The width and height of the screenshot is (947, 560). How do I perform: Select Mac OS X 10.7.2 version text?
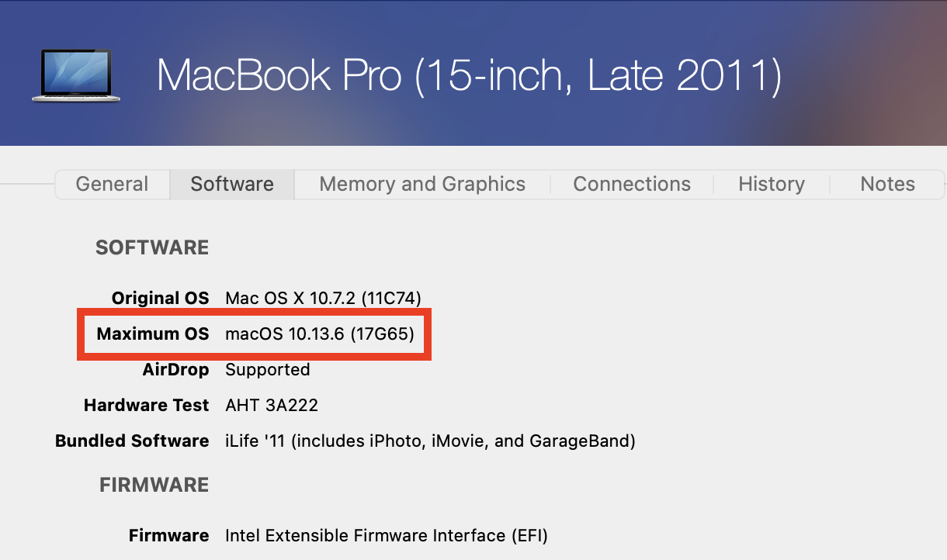323,299
